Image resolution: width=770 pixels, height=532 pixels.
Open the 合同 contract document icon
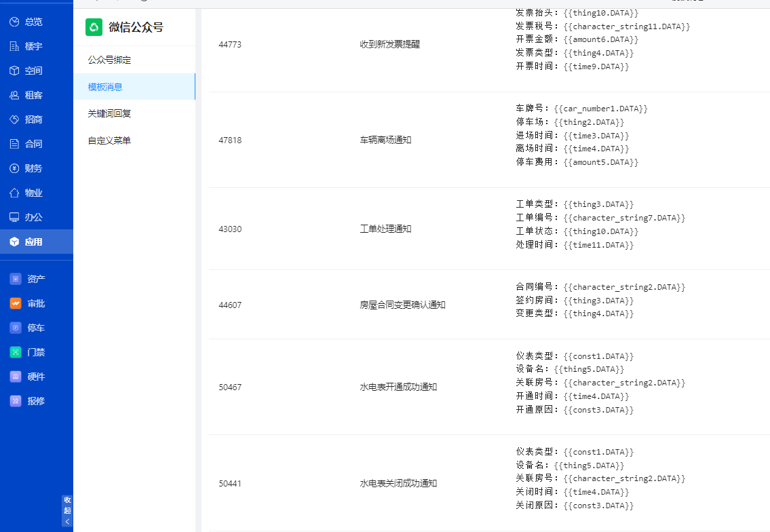pyautogui.click(x=14, y=144)
